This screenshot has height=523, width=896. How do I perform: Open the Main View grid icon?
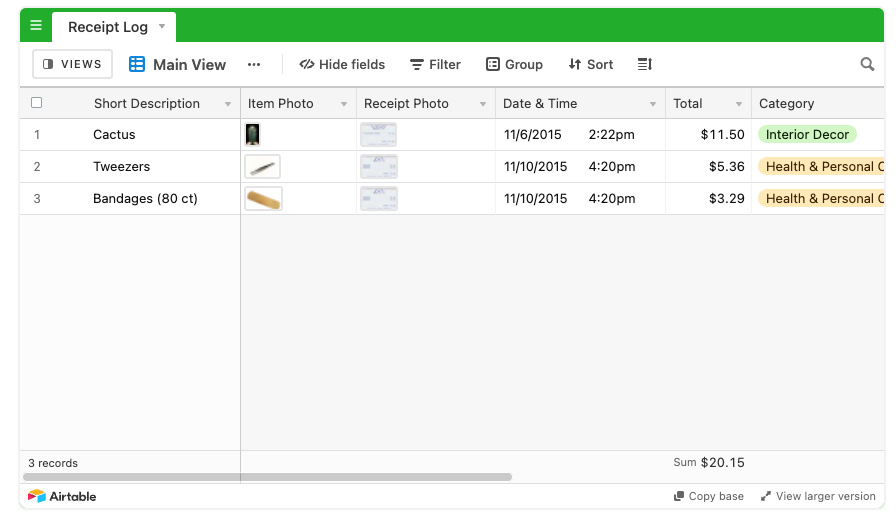tap(137, 64)
